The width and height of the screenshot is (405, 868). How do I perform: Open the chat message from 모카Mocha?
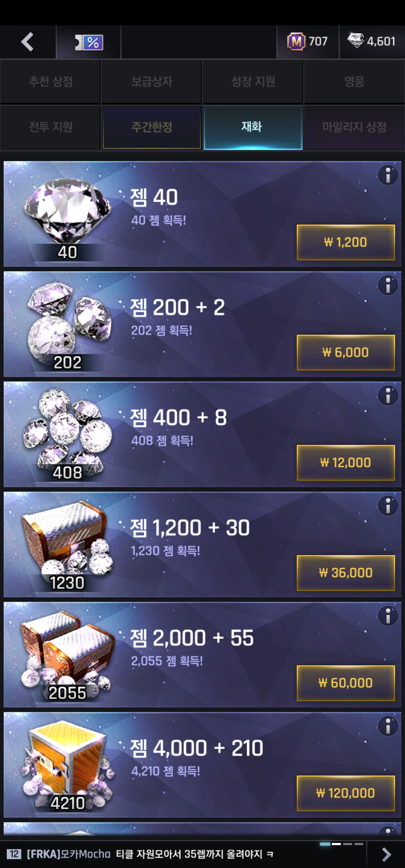coord(150,854)
